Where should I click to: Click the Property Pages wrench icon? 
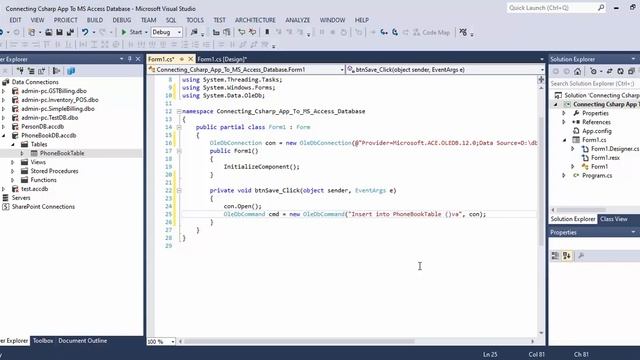(x=581, y=256)
